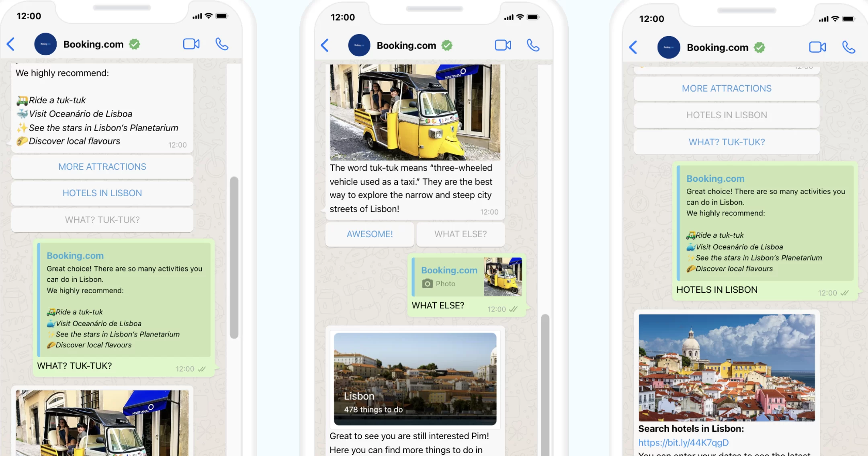Screen dimensions: 868x456
Task: Start a video call in the middle phone
Action: click(x=503, y=45)
